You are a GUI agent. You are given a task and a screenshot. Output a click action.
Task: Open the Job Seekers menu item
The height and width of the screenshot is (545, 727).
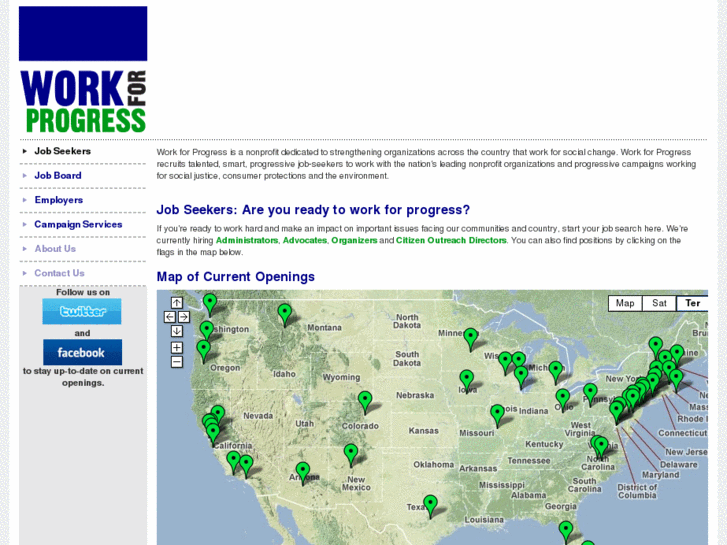63,151
